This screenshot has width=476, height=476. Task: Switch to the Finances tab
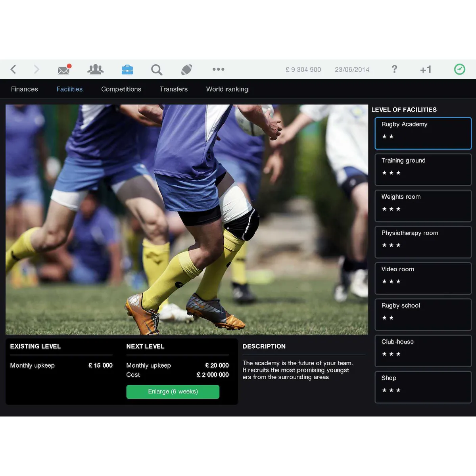25,89
